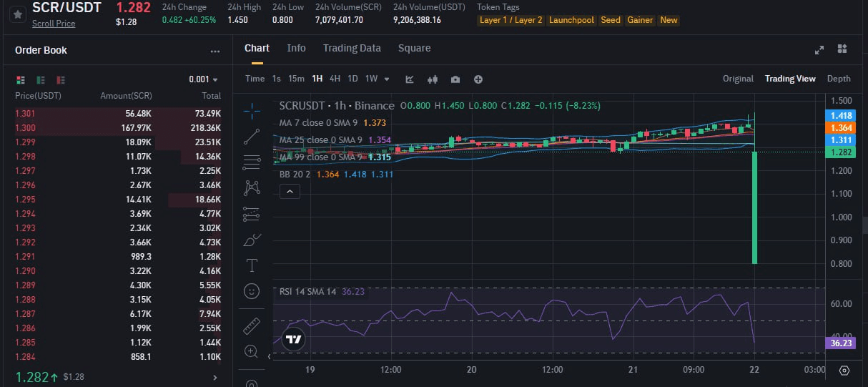
Task: Click the TradingView logo on chart
Action: (x=293, y=339)
